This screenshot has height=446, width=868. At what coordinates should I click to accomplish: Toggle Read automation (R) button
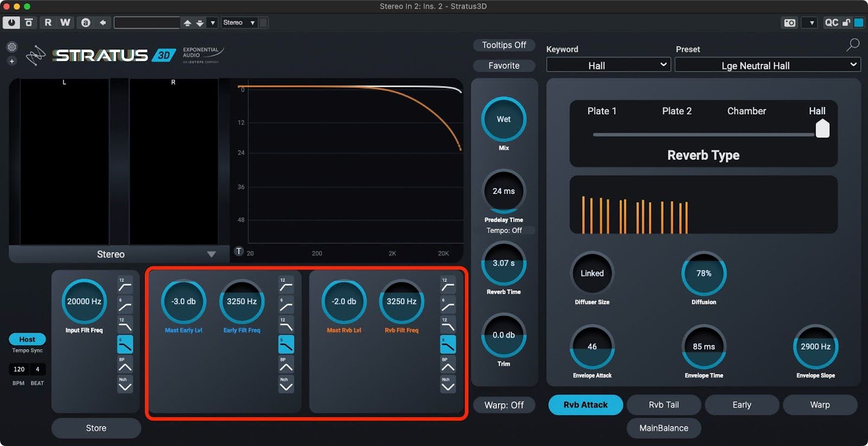pyautogui.click(x=48, y=23)
